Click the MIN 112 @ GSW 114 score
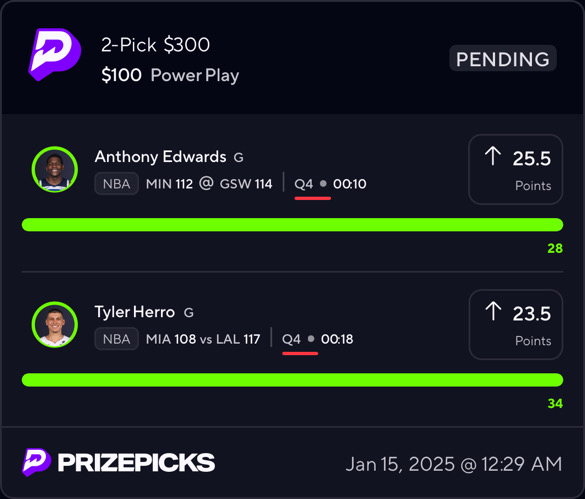Viewport: 585px width, 499px height. click(209, 184)
